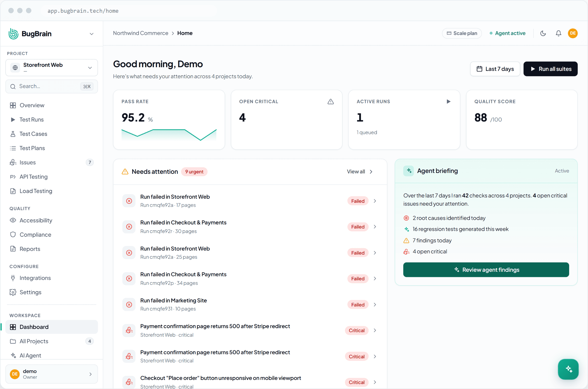Click the Active Runs play icon
This screenshot has height=389, width=588.
click(449, 102)
